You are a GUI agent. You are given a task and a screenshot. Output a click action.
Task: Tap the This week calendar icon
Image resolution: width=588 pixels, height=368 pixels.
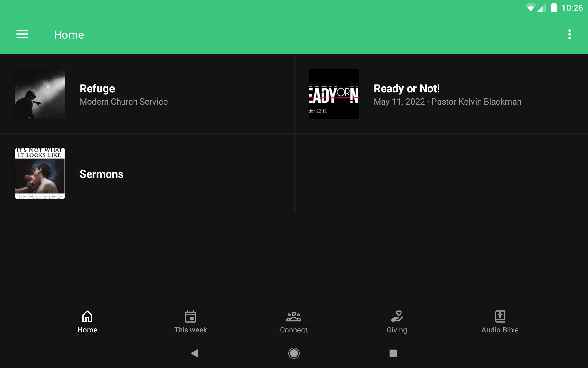click(x=190, y=316)
